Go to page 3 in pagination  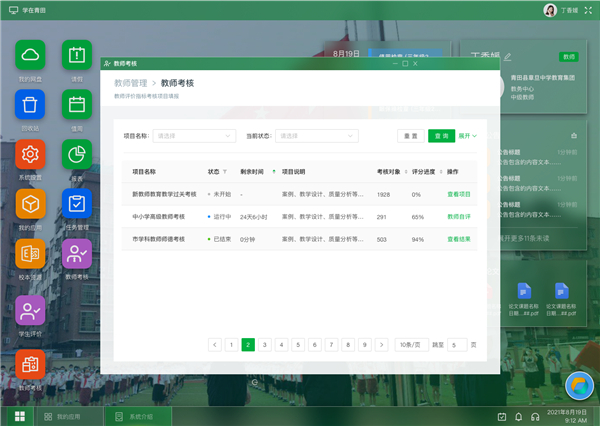point(264,344)
